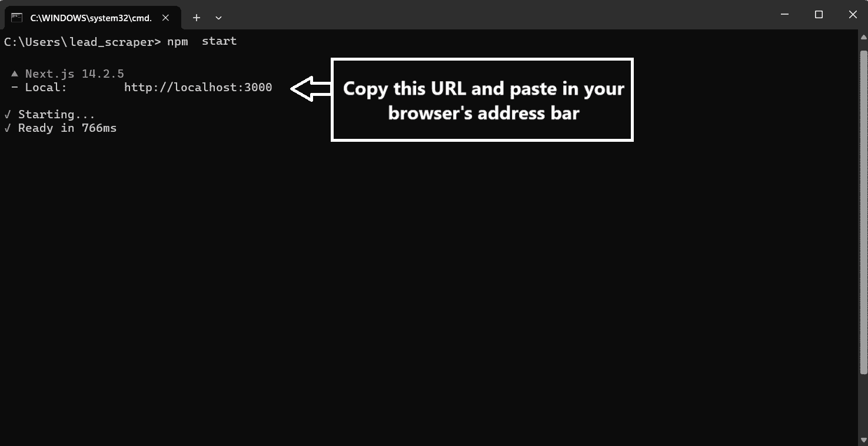This screenshot has height=446, width=868.
Task: Click the http://localhost:3000 URL
Action: 198,86
